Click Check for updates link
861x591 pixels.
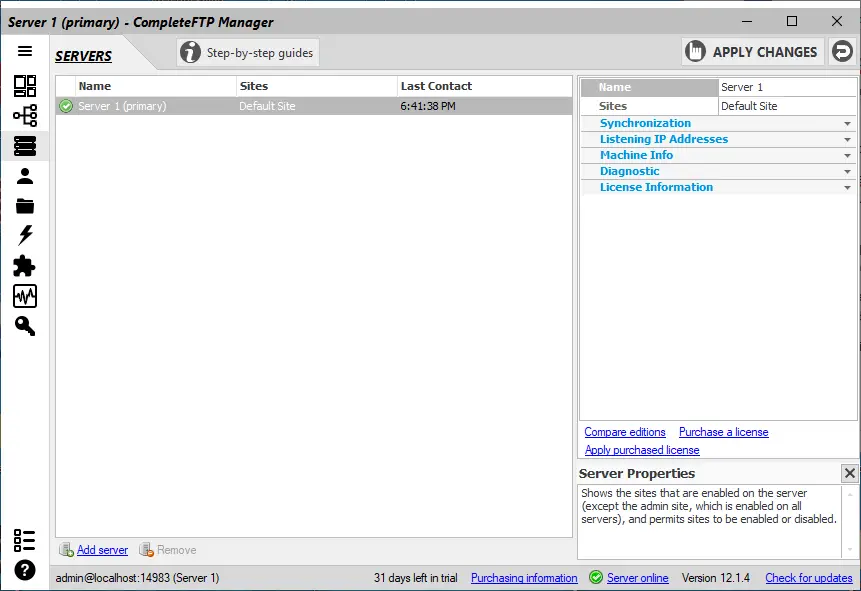click(x=809, y=578)
